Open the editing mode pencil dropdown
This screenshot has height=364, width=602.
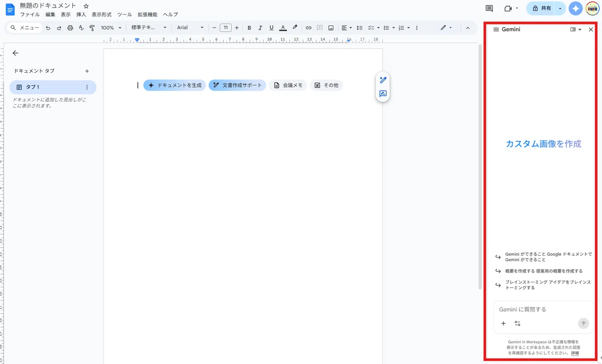click(446, 28)
